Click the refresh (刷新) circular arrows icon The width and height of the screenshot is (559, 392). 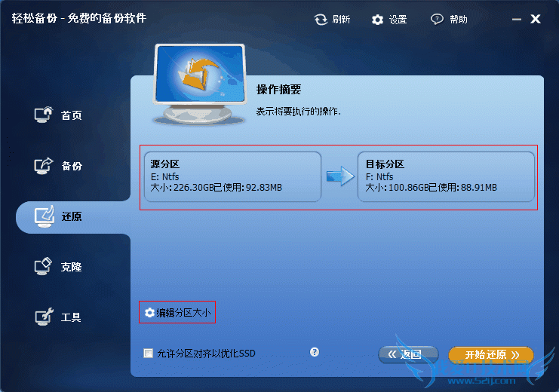point(321,20)
